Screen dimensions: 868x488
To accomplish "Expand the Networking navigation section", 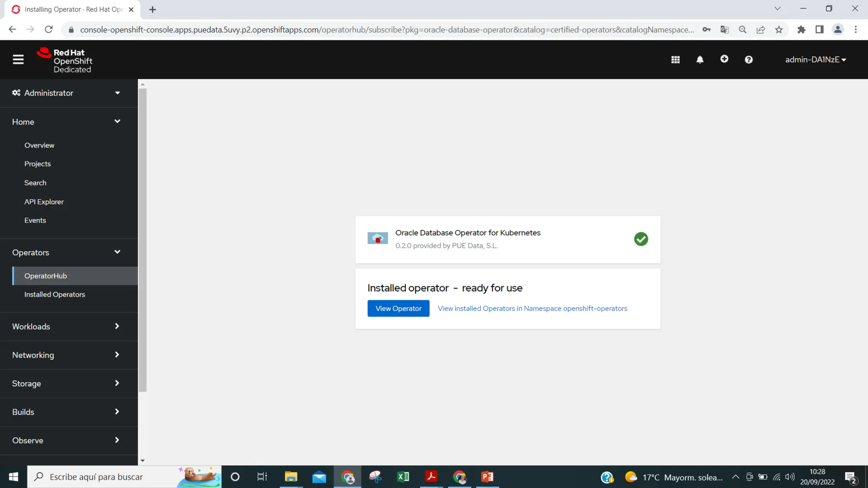I will (x=66, y=355).
